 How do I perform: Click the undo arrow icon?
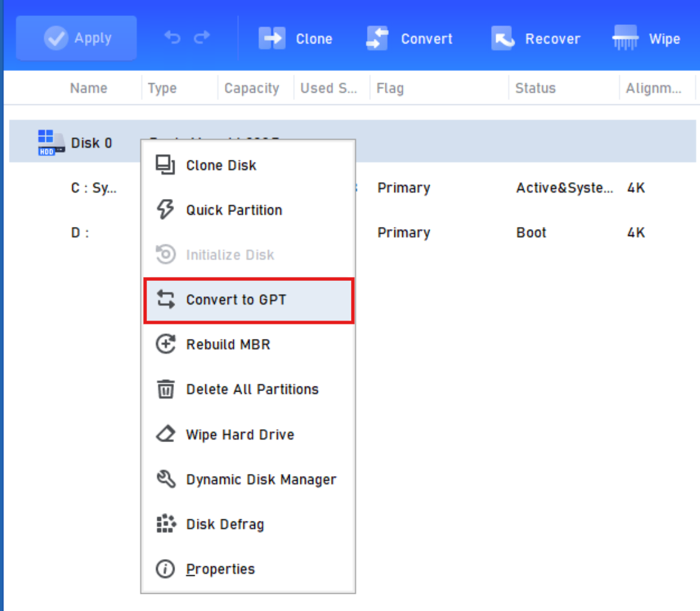point(172,38)
